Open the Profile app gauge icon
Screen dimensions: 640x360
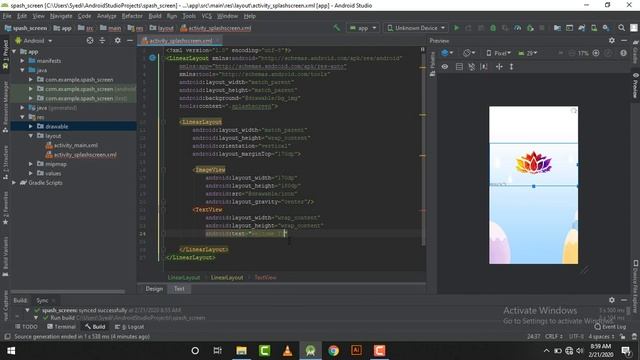click(x=518, y=28)
